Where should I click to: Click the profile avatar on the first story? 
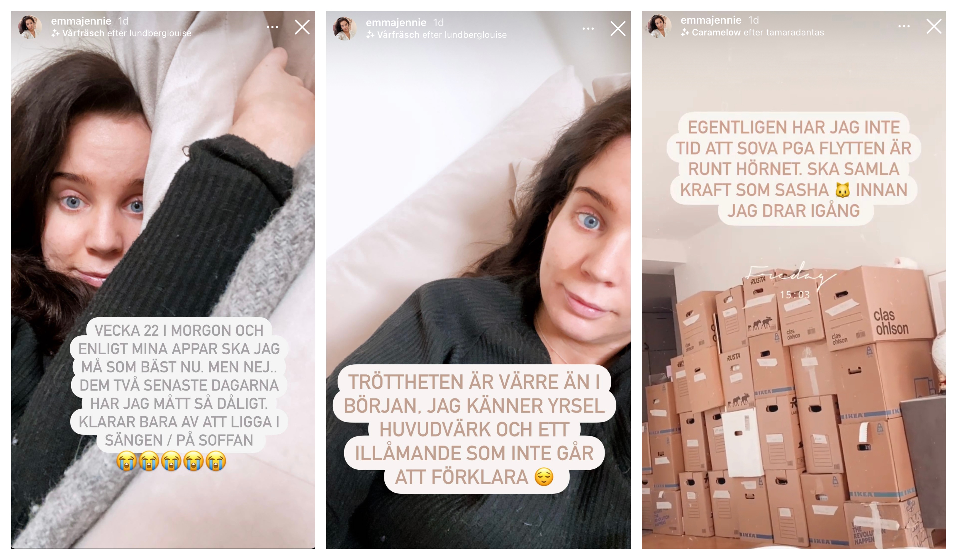tap(30, 27)
